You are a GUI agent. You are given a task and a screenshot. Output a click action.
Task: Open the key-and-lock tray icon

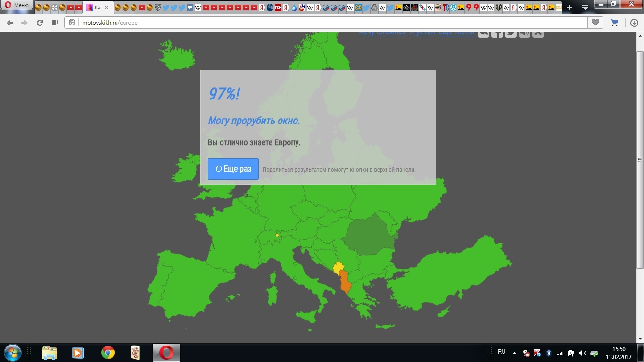pyautogui.click(x=527, y=353)
